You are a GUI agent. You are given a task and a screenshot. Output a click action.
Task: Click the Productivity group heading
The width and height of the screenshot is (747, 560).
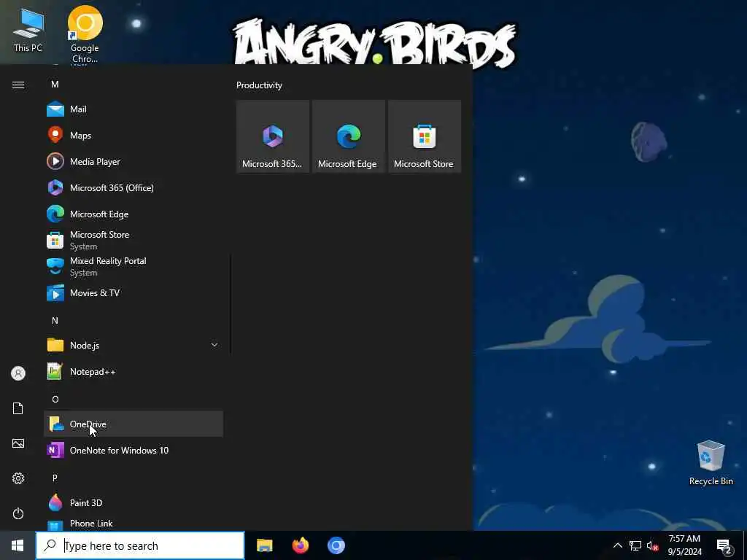[259, 85]
